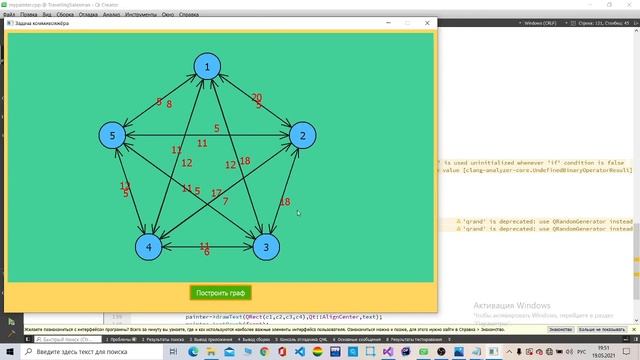Switch the РУС input language indicator
This screenshot has height=360, width=640.
click(582, 351)
